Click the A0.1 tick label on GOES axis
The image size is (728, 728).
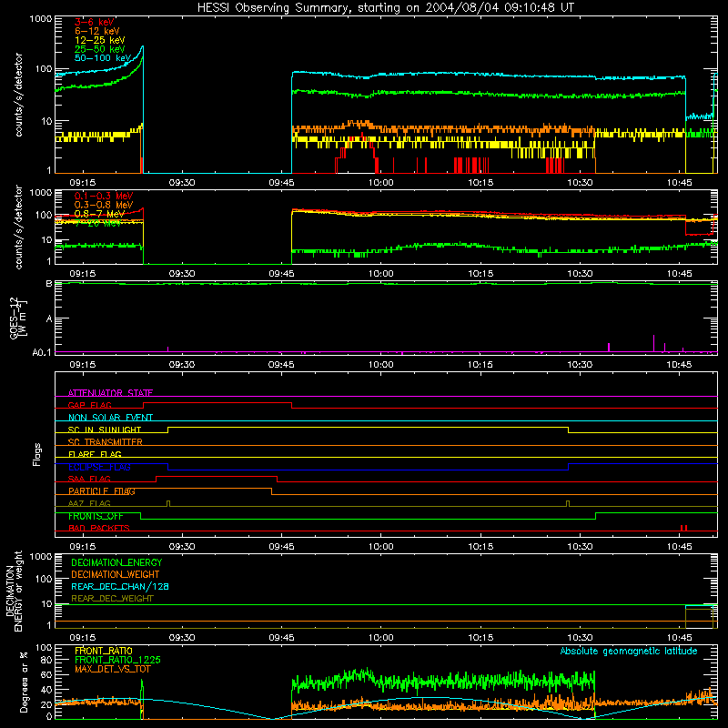(42, 353)
